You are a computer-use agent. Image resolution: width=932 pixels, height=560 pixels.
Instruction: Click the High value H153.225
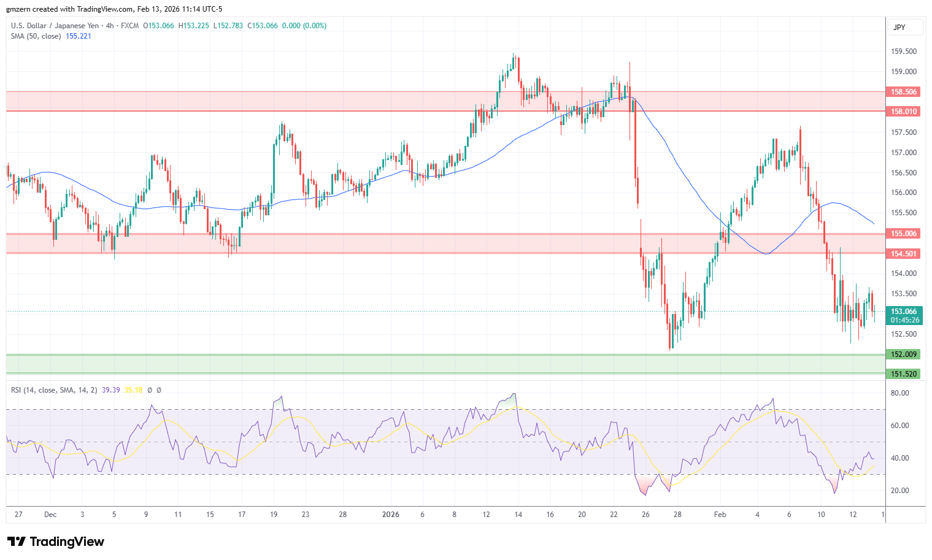click(x=193, y=26)
